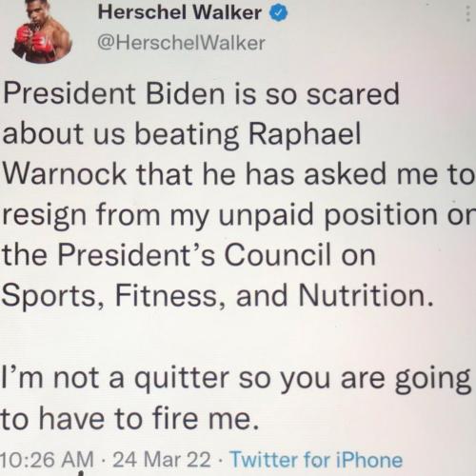Click the words "unpaid position" in the tweet
Viewport: 476px width, 476px height.
pyautogui.click(x=328, y=216)
